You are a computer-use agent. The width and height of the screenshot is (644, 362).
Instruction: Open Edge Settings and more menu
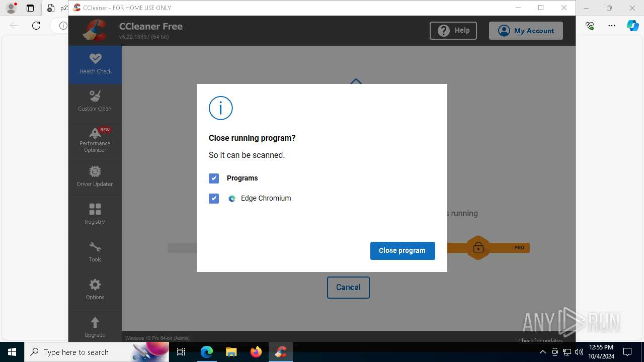click(611, 26)
